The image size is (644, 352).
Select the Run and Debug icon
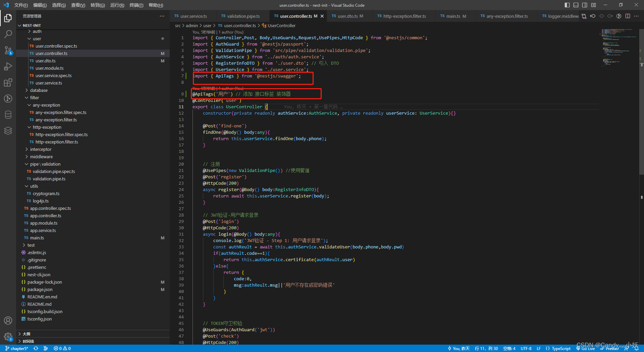[8, 66]
